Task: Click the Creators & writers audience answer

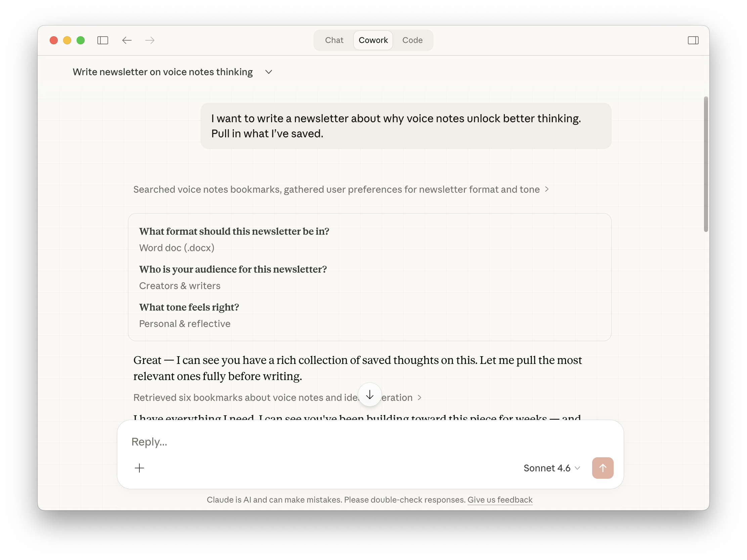Action: point(180,286)
